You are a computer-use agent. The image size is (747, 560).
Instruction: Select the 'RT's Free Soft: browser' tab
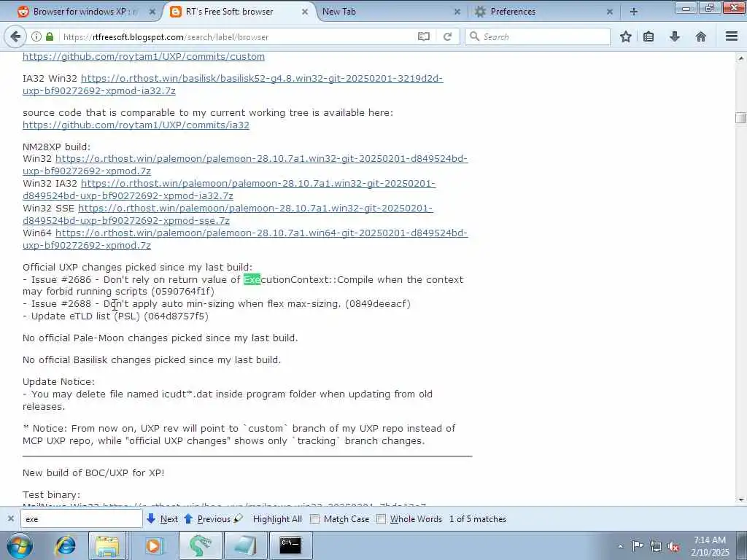pos(237,12)
